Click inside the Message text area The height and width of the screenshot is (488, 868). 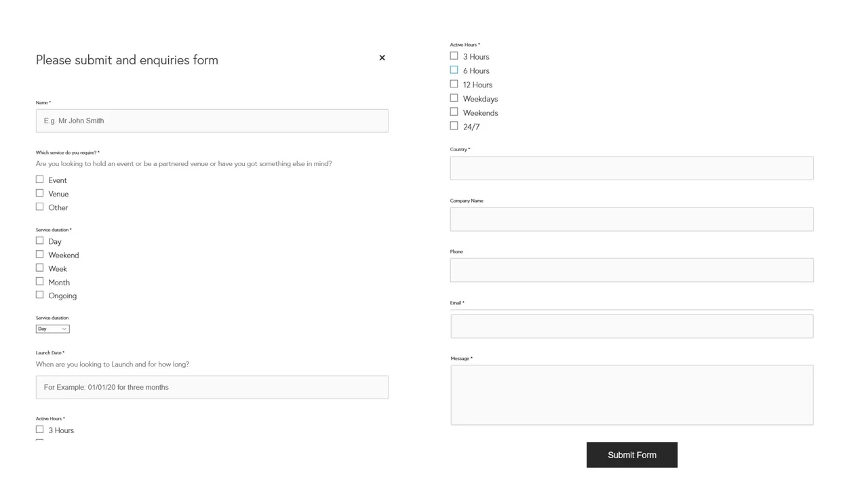[x=631, y=394]
